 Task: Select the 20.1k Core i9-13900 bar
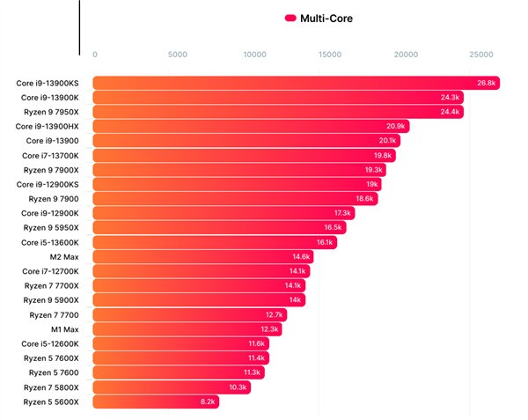(x=246, y=141)
